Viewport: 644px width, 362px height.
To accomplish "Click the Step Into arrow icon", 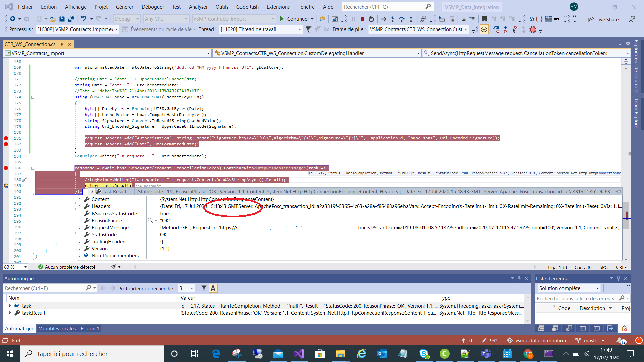I will (393, 19).
